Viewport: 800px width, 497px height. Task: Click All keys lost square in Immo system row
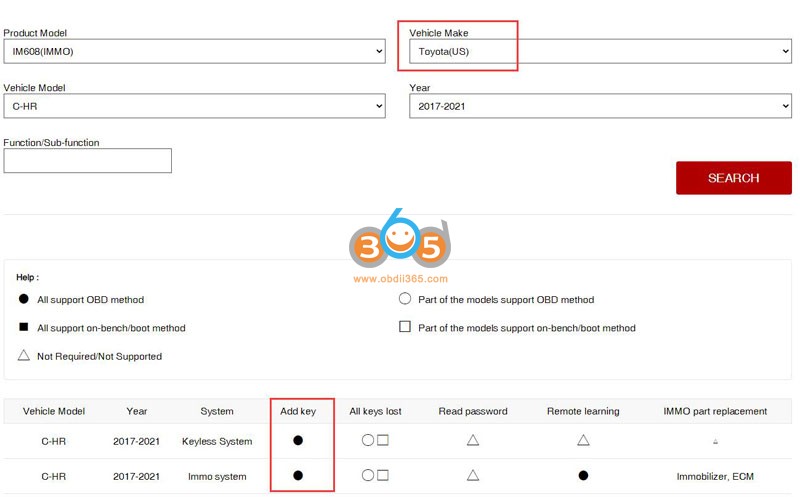pyautogui.click(x=383, y=475)
